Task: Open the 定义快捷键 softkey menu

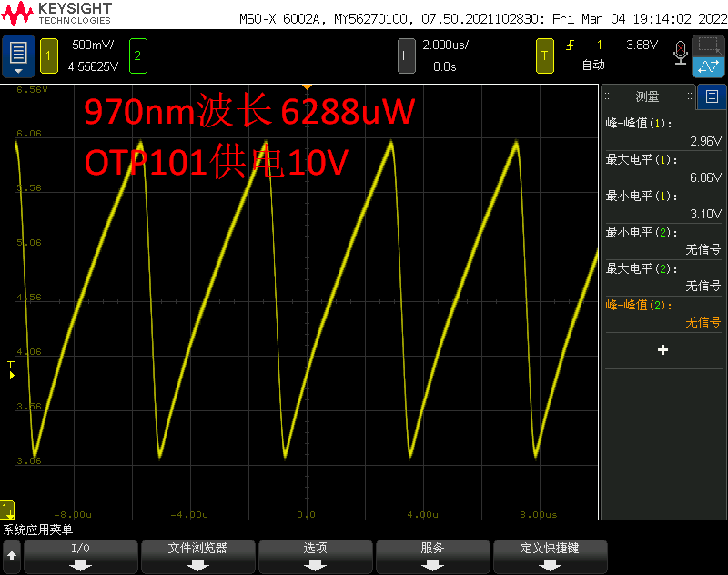Action: click(x=551, y=557)
